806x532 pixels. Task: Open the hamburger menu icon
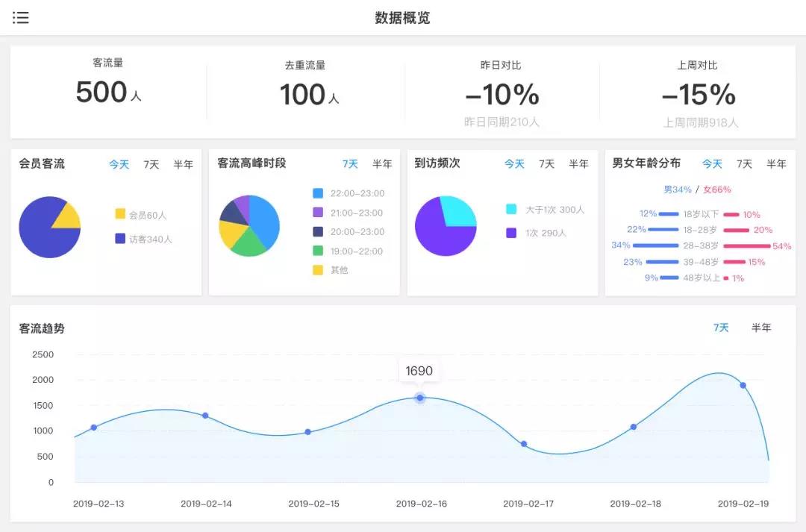tap(21, 18)
